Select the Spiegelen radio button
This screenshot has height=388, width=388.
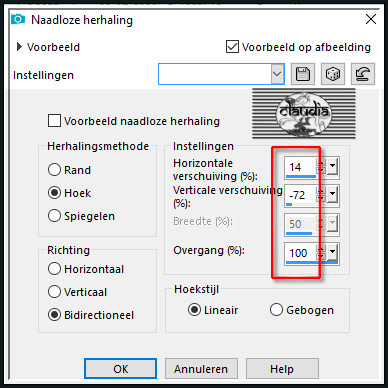[54, 216]
